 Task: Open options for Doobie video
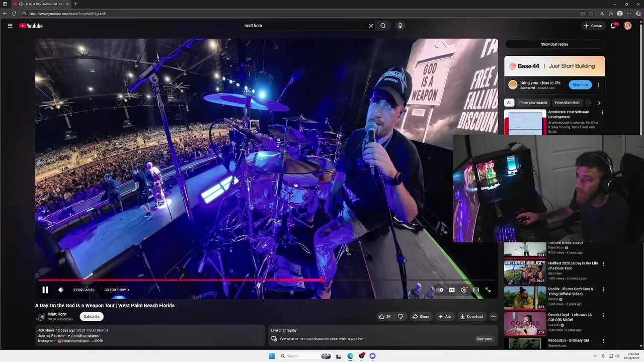603,289
